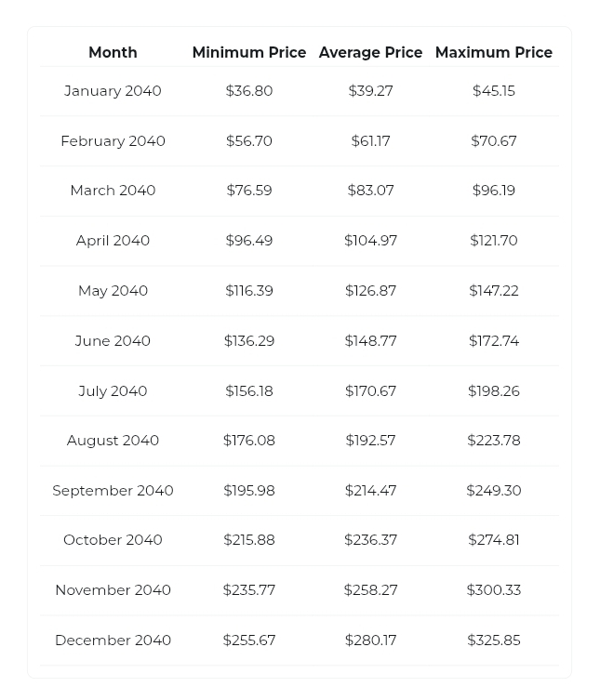
Task: Click the Month column header
Action: coord(113,52)
